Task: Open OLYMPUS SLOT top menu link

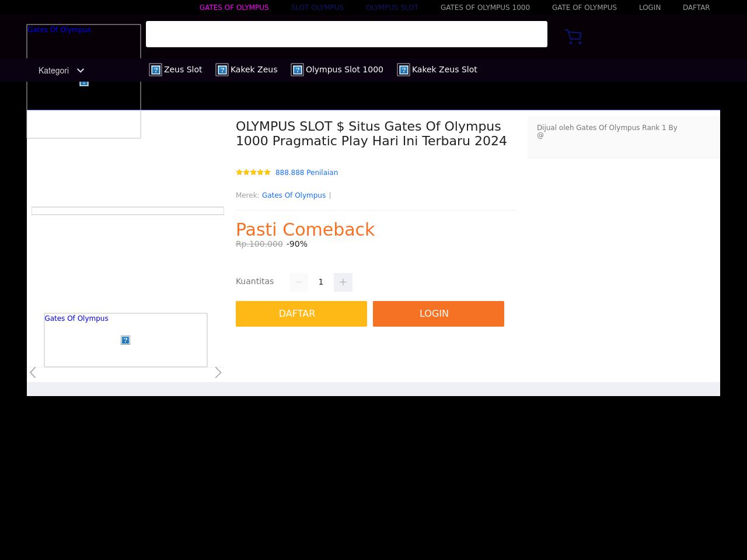Action: (x=392, y=8)
